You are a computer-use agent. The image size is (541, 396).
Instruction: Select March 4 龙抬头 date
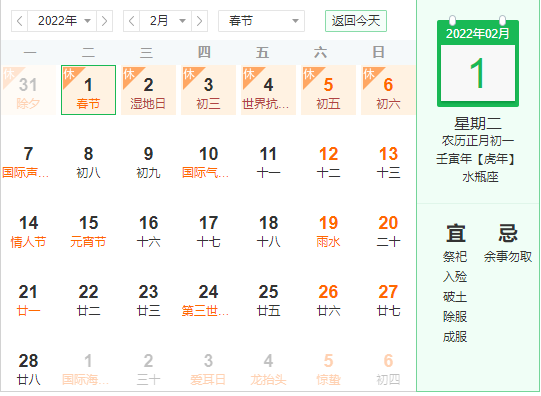tap(268, 369)
